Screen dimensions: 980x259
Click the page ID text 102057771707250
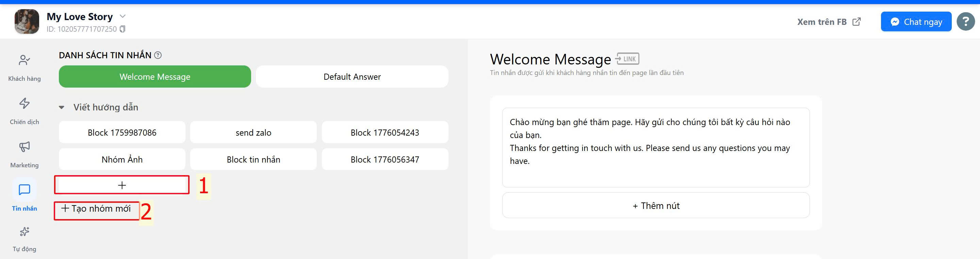click(x=87, y=29)
